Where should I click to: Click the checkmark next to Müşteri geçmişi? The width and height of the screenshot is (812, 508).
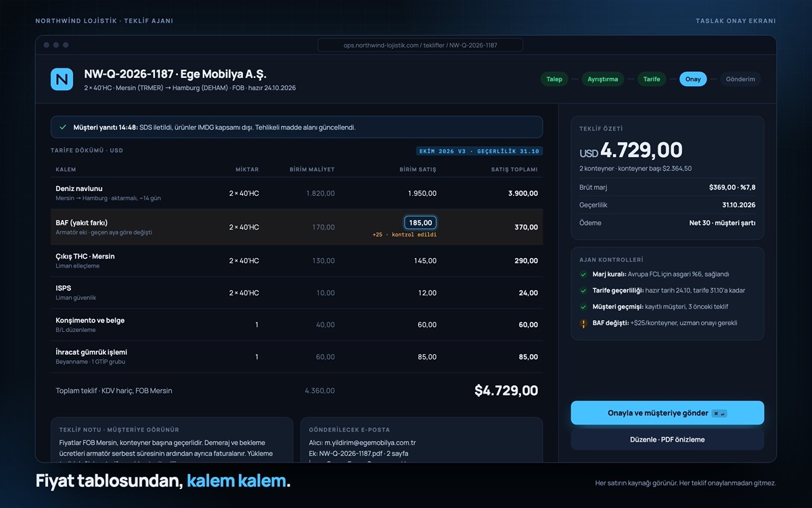coord(583,307)
